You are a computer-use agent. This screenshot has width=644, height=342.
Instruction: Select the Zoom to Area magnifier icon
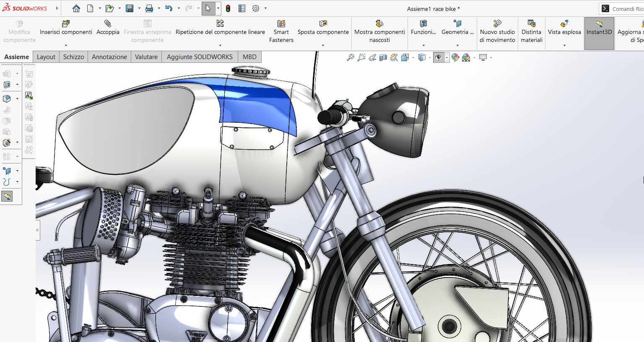tap(361, 57)
